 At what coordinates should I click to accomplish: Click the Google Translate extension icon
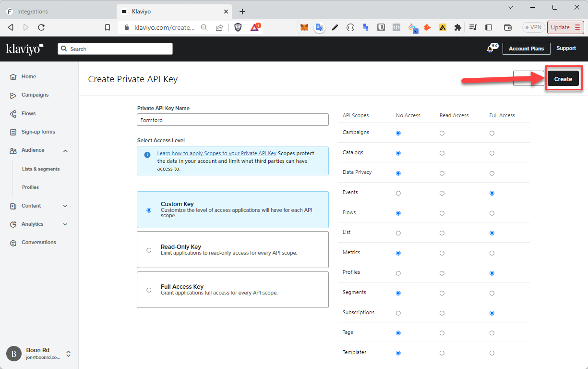(x=320, y=27)
